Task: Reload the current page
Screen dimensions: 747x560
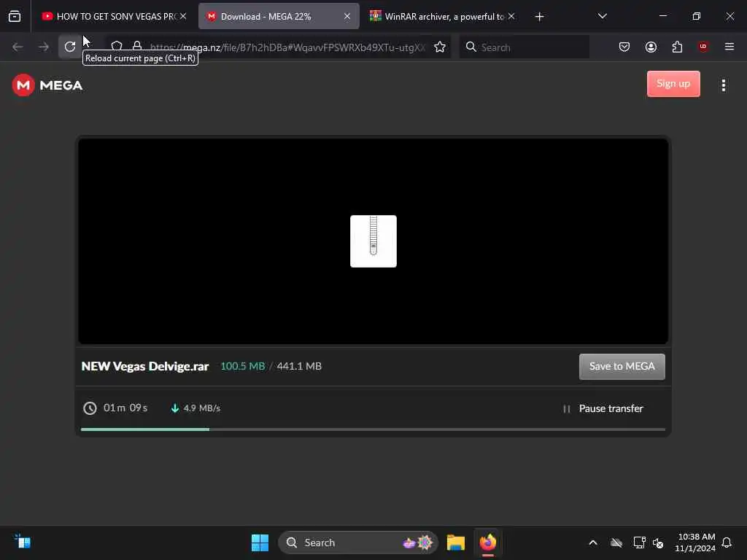Action: pyautogui.click(x=70, y=47)
